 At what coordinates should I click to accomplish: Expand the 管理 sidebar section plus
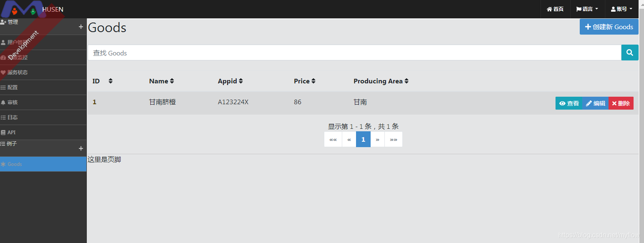(81, 27)
